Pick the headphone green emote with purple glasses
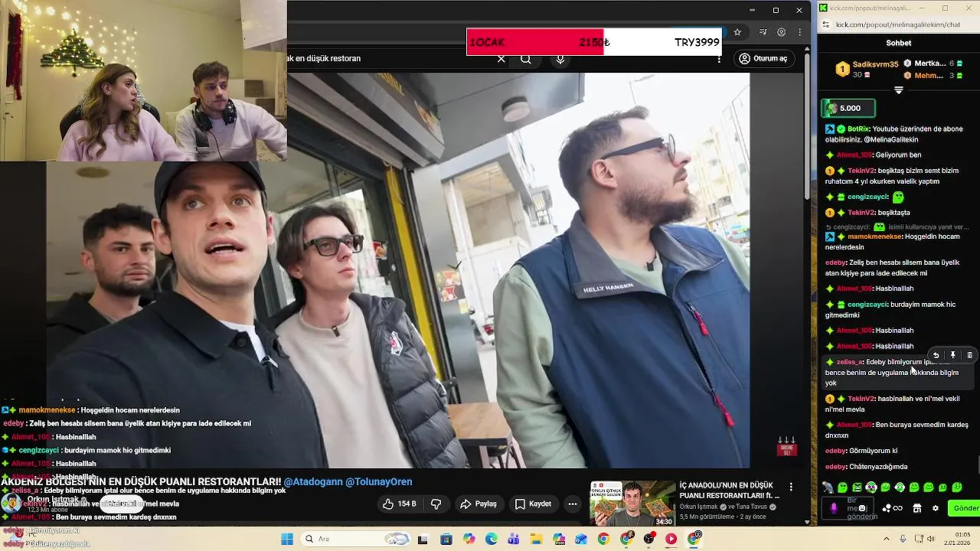Image resolution: width=980 pixels, height=551 pixels. [x=871, y=487]
